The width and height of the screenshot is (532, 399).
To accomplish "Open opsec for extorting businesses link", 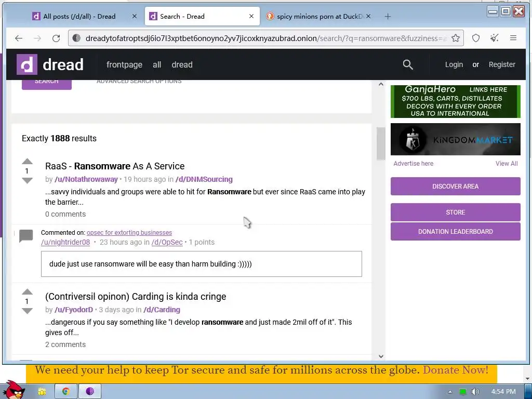I will pyautogui.click(x=129, y=232).
